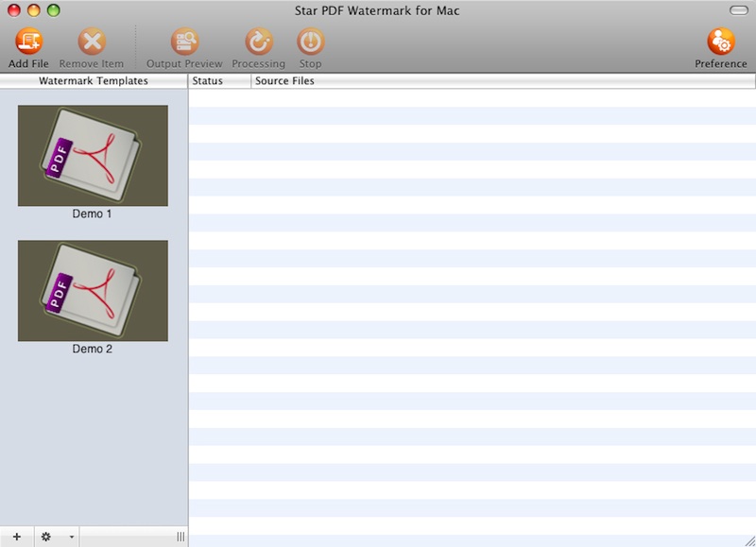The height and width of the screenshot is (547, 756).
Task: Click the sidebar splitter grip handle
Action: point(180,537)
